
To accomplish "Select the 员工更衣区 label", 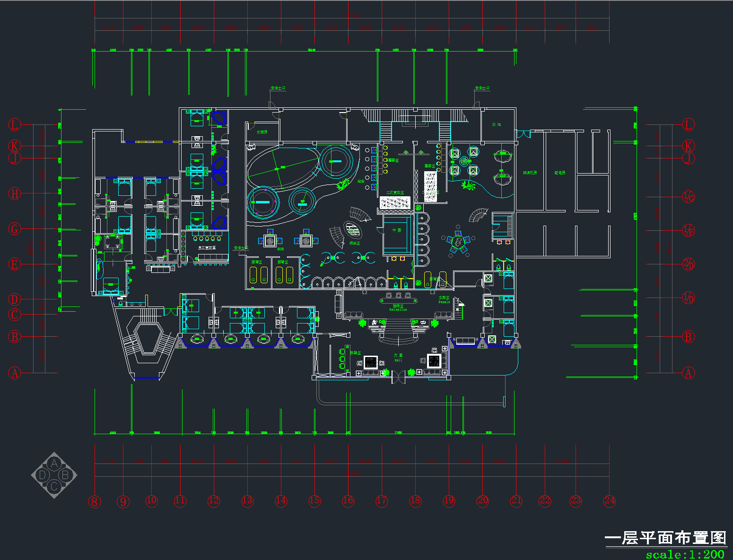I will coord(207,247).
